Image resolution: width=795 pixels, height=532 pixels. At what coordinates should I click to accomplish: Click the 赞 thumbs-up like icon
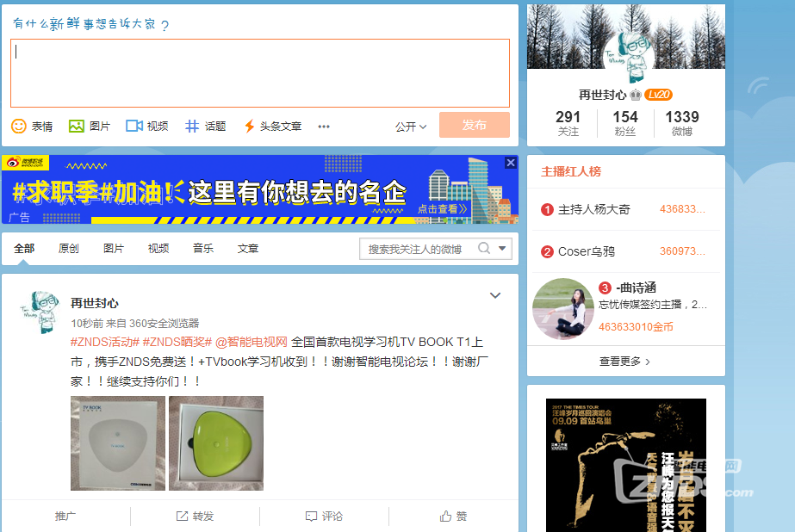[x=445, y=517]
